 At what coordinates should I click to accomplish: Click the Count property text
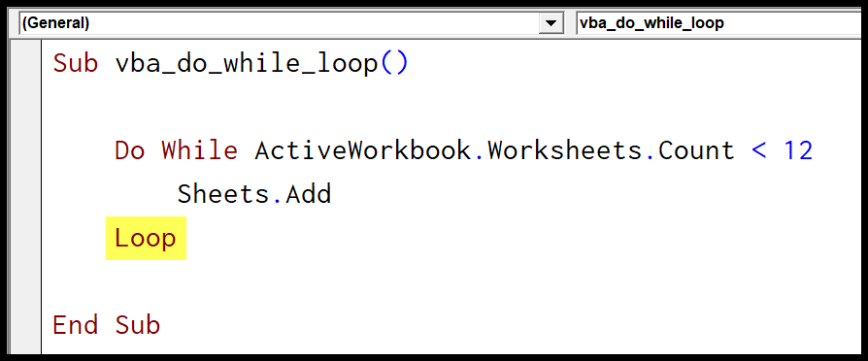[x=696, y=150]
